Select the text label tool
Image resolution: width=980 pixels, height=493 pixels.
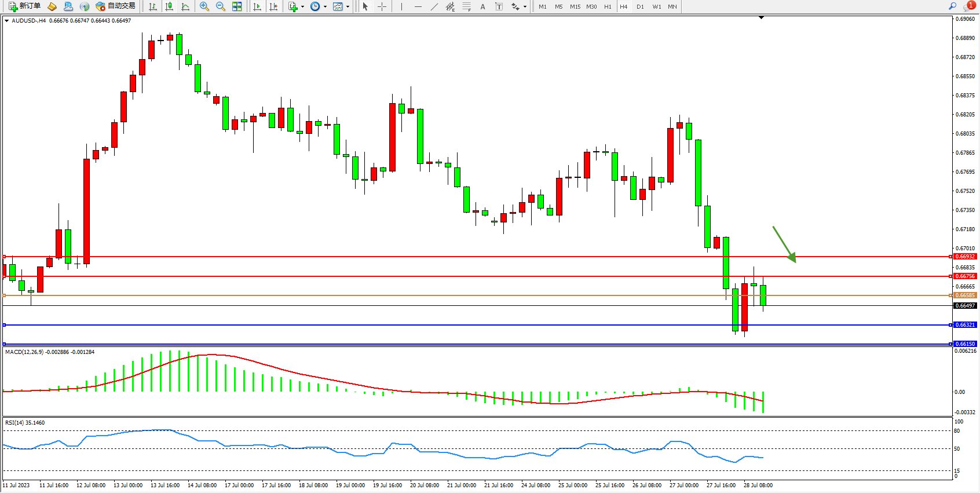pyautogui.click(x=499, y=6)
